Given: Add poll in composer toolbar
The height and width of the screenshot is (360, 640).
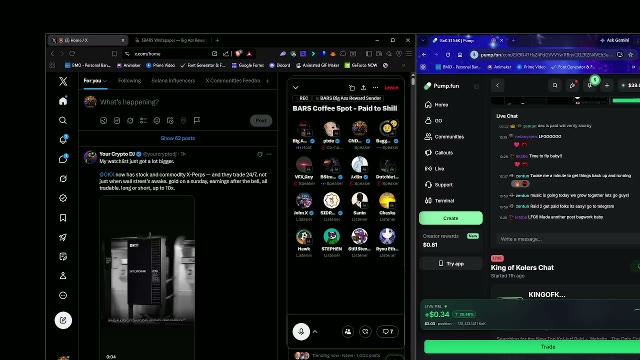Looking at the screenshot, I should point(143,120).
